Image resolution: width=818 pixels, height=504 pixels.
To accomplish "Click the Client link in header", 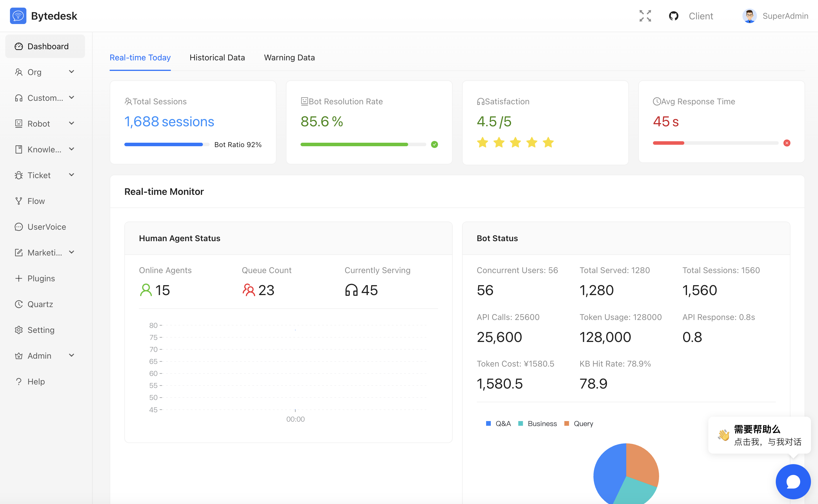I will [x=701, y=16].
